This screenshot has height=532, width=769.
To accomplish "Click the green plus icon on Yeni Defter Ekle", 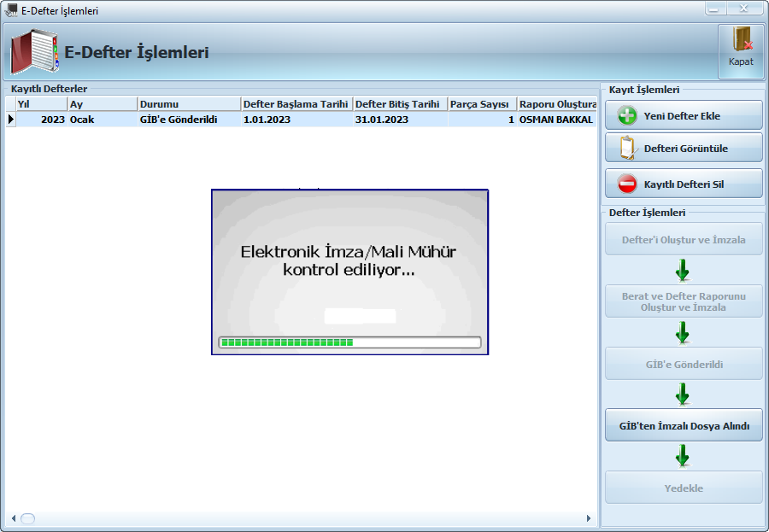I will click(627, 116).
